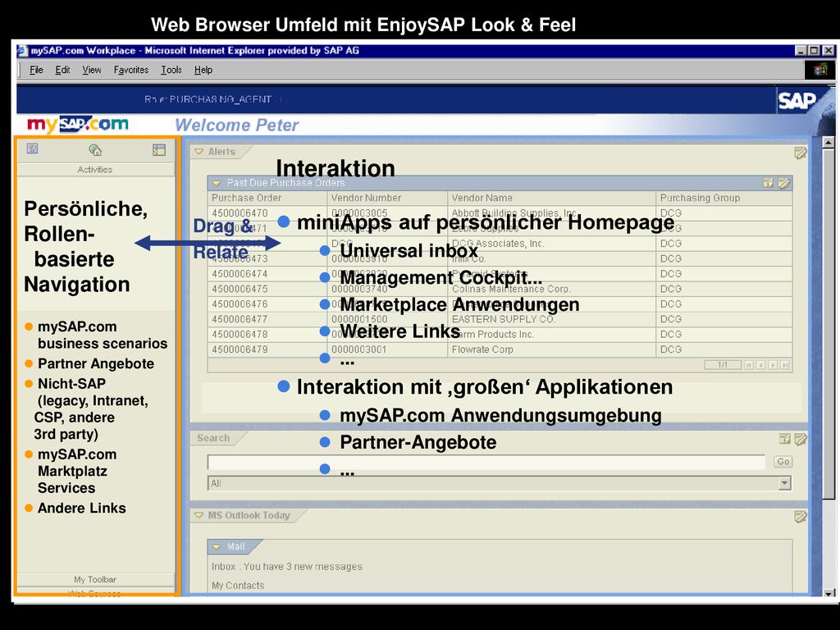Go to first page of purchase orders table

[748, 365]
